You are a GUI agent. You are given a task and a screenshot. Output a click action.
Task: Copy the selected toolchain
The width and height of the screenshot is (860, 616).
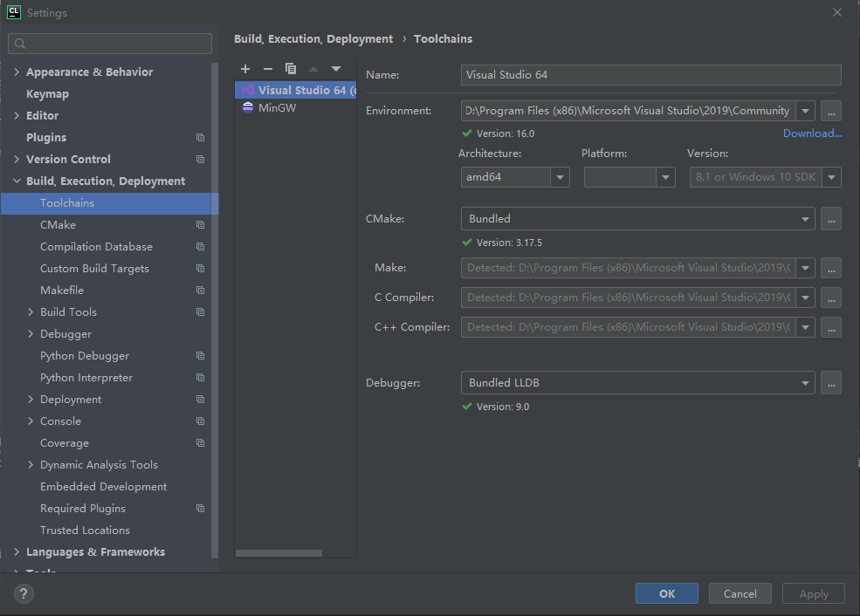click(291, 69)
